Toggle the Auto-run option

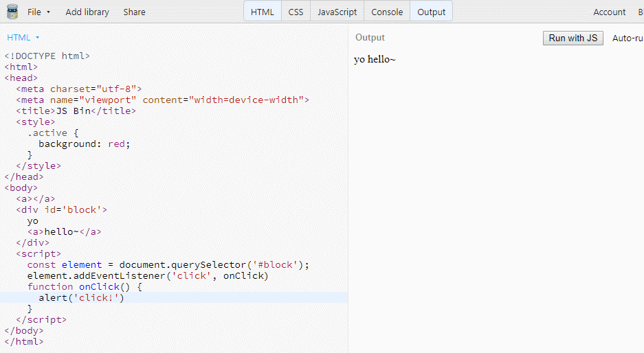(x=628, y=38)
